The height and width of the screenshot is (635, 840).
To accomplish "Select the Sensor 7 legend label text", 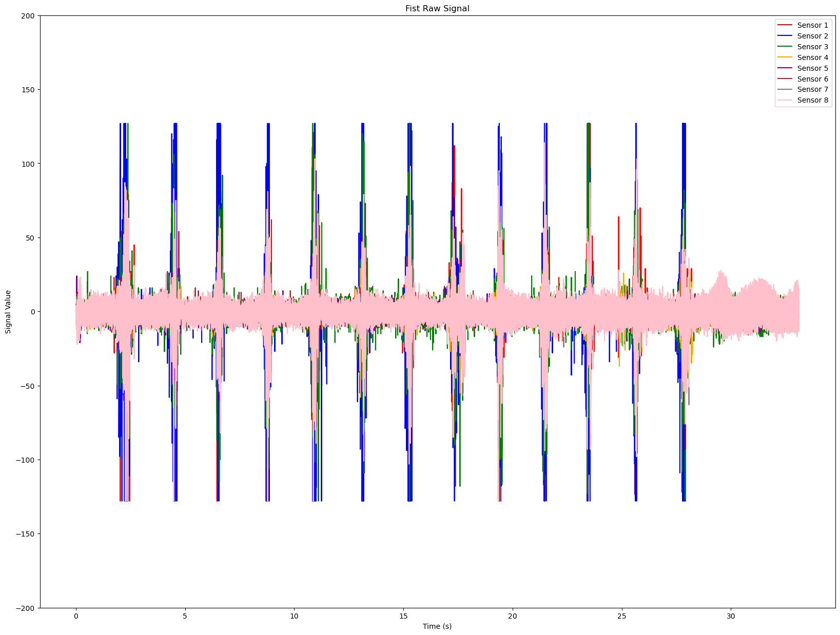I will [812, 89].
